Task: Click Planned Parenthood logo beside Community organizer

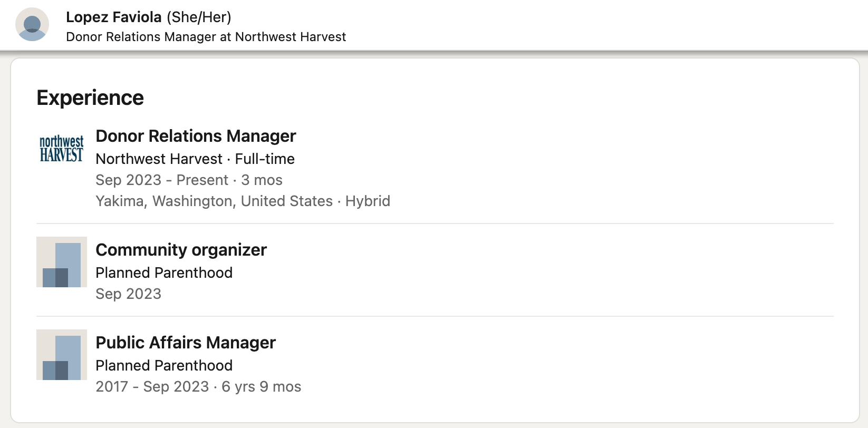Action: click(62, 262)
